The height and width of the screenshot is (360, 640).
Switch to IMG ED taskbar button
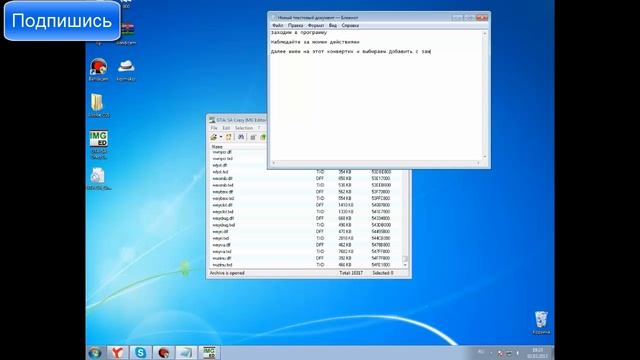click(209, 353)
